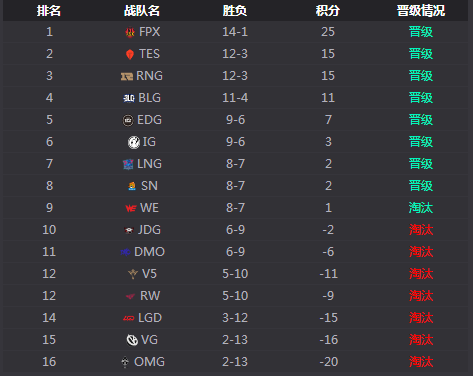
Task: Click the WE team logo icon
Action: pyautogui.click(x=131, y=209)
